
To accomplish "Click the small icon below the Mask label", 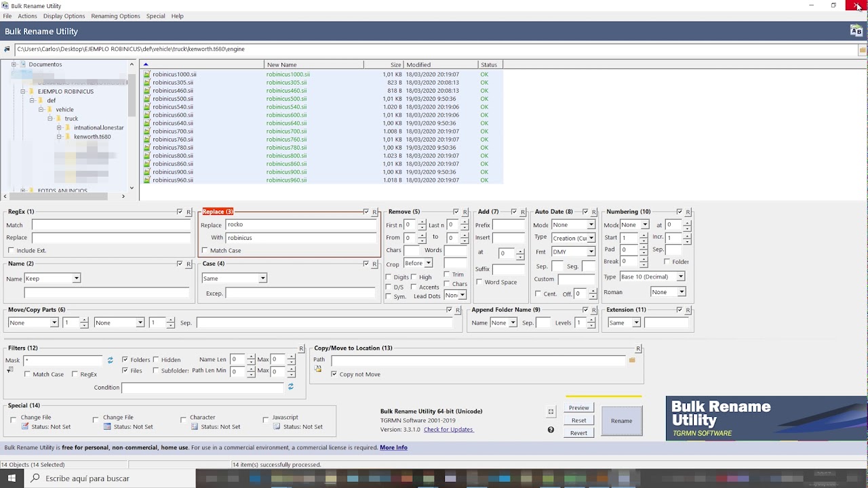I will (x=9, y=369).
